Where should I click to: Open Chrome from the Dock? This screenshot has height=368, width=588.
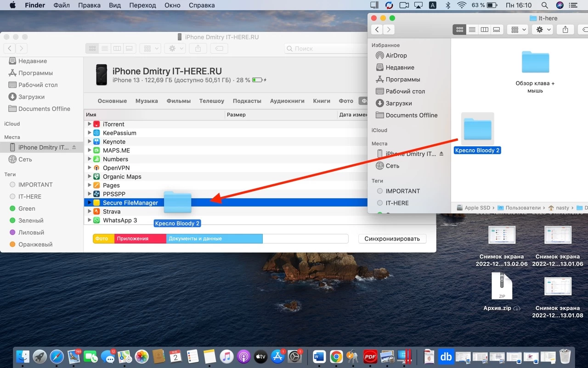click(x=336, y=356)
